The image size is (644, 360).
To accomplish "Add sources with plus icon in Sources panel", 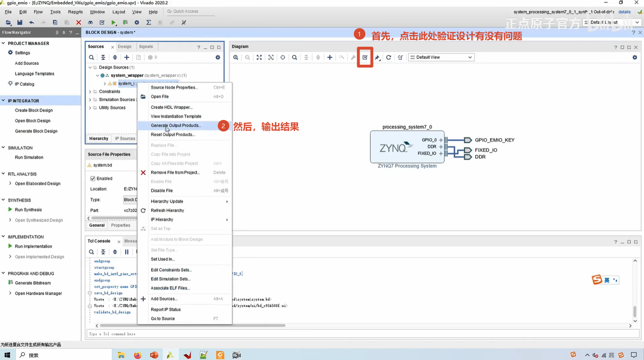I will 127,58.
